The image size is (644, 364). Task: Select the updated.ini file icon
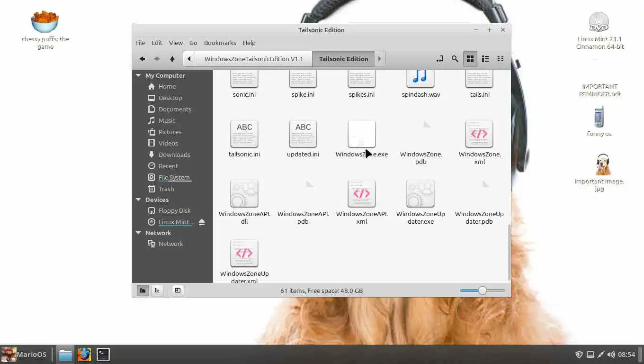pos(303,134)
